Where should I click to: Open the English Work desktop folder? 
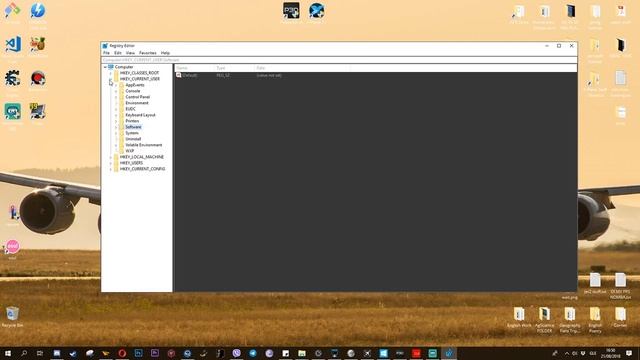(x=519, y=314)
